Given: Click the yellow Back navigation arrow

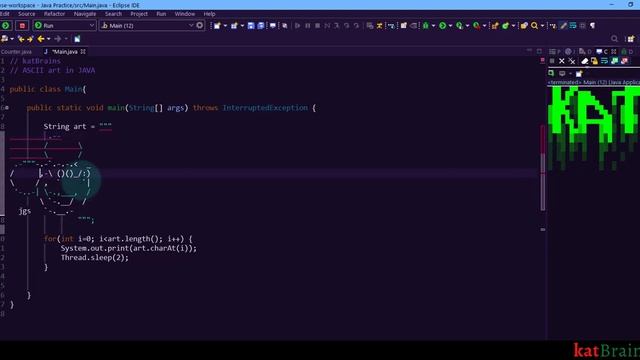Looking at the screenshot, I should tap(40, 39).
